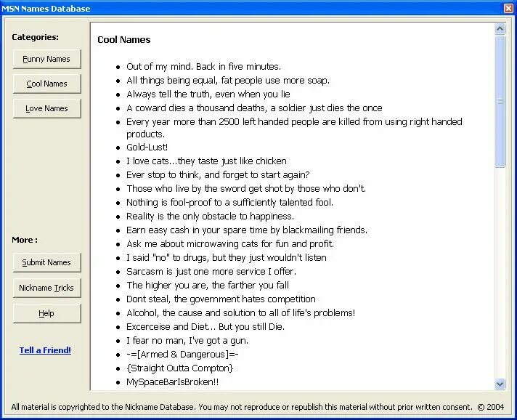Viewport: 517px width, 420px height.
Task: Select "All things being equal, fat people use more soap."
Action: tap(228, 81)
